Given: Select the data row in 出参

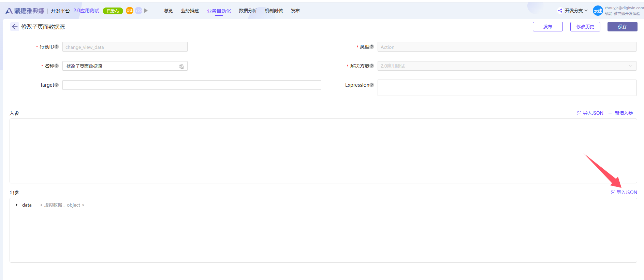Looking at the screenshot, I should (x=323, y=205).
